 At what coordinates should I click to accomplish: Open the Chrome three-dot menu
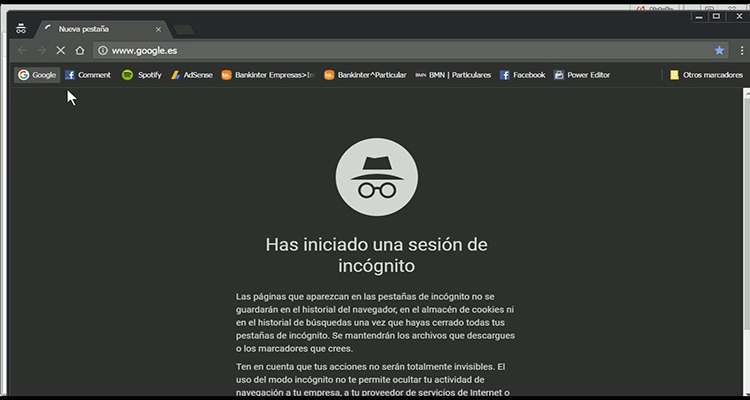[738, 50]
